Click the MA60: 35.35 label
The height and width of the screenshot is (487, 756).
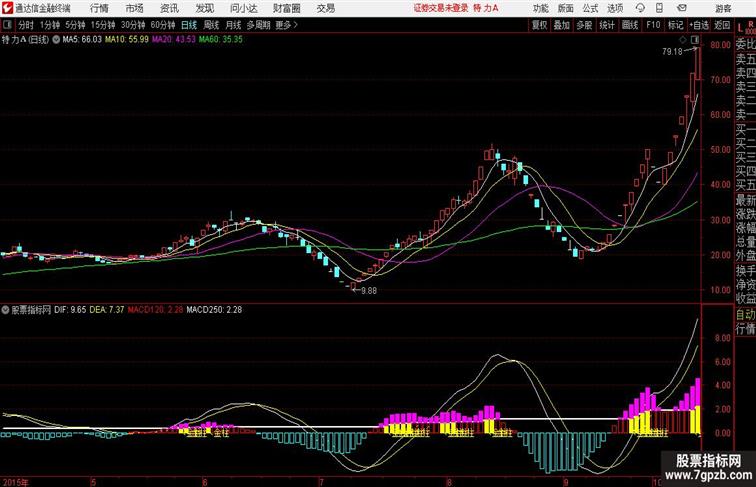(221, 40)
